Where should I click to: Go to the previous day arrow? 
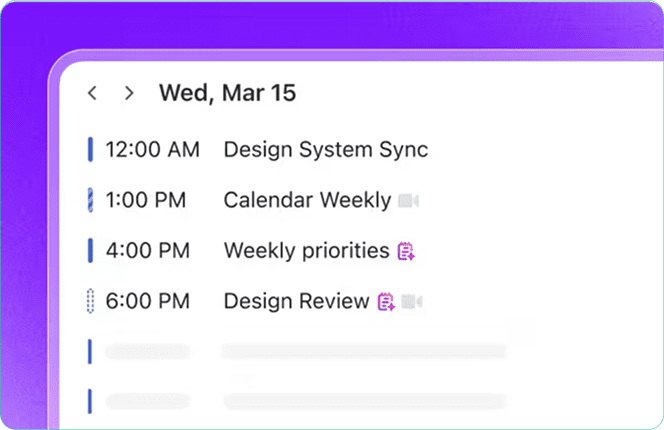92,93
